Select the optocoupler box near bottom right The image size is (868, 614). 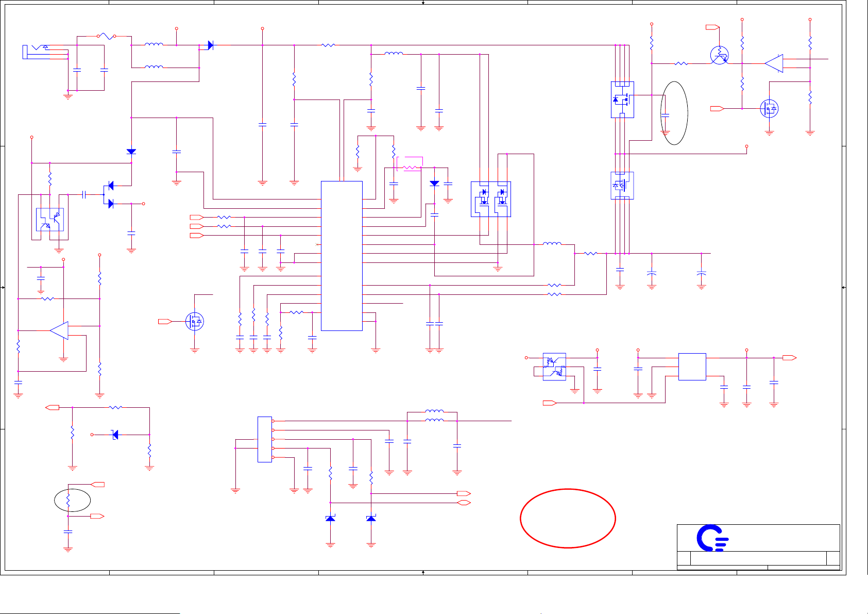tap(554, 367)
